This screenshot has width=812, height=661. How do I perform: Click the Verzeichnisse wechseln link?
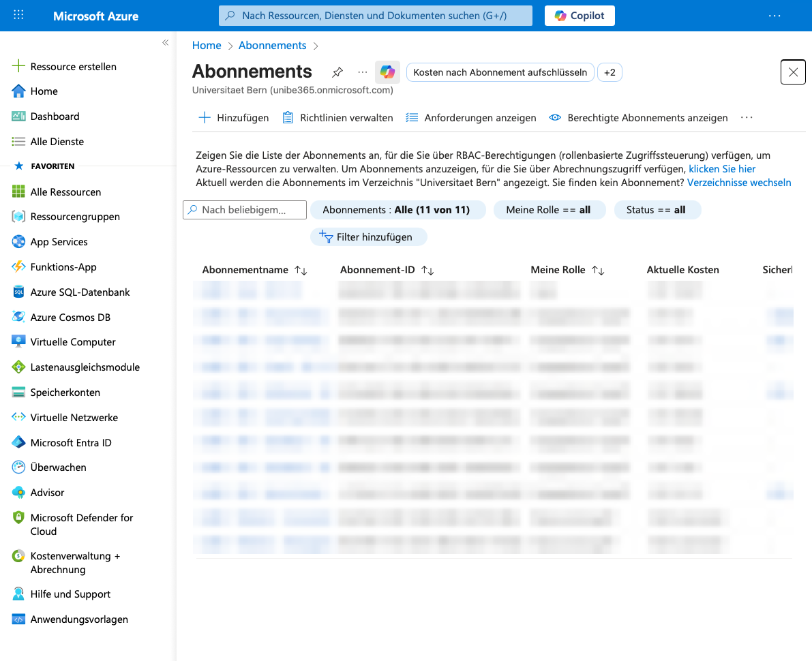pyautogui.click(x=739, y=183)
